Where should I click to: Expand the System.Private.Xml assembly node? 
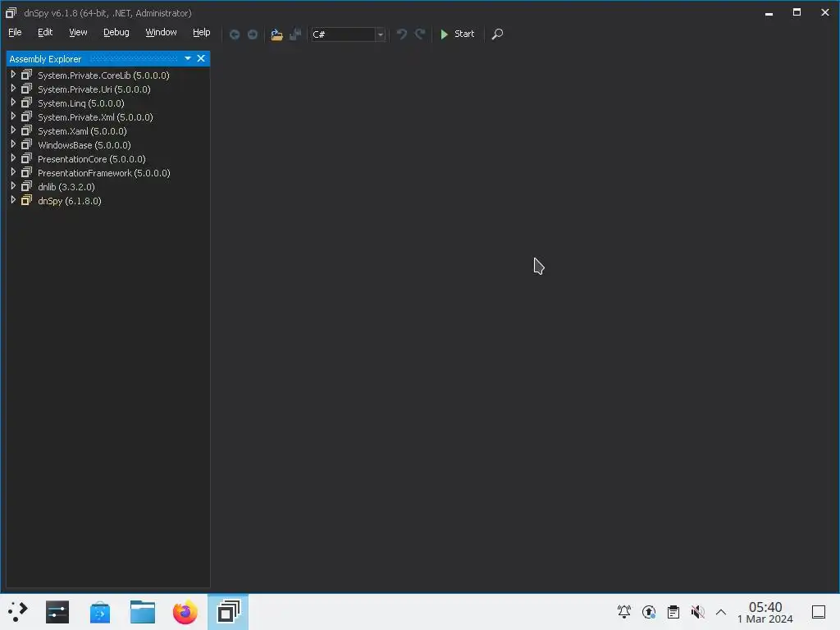tap(13, 116)
